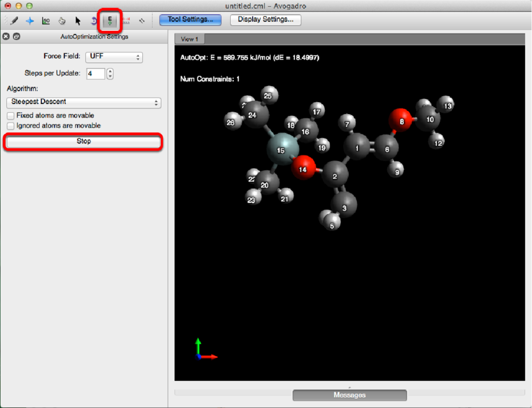Enable Ignored atoms are movable
The height and width of the screenshot is (408, 532).
click(11, 126)
